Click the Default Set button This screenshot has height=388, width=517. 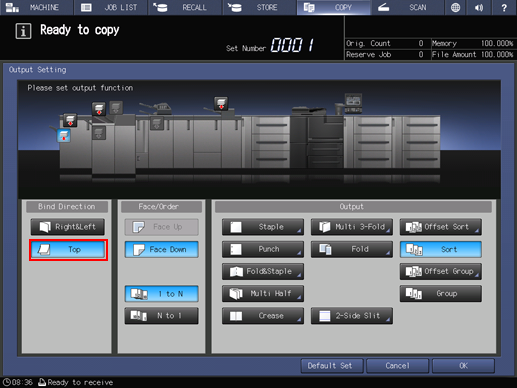[332, 366]
